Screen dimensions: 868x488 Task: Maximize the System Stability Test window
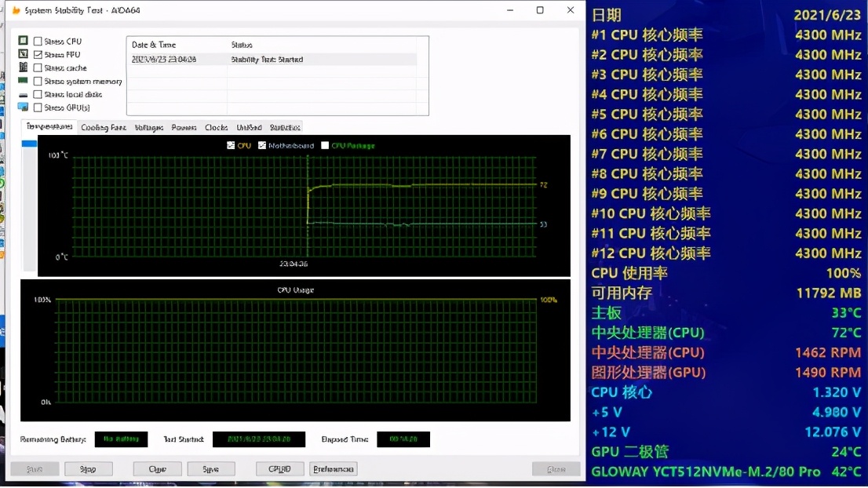pos(540,10)
